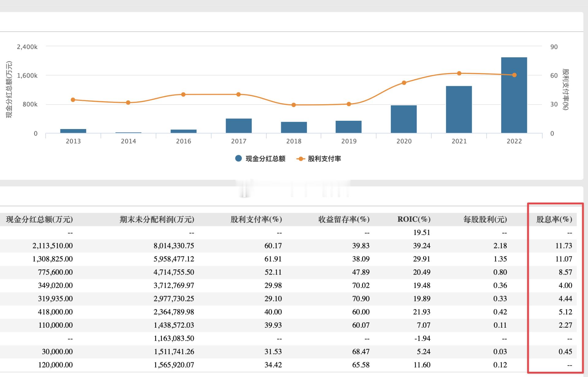Select the cell 319,935.00

point(55,299)
